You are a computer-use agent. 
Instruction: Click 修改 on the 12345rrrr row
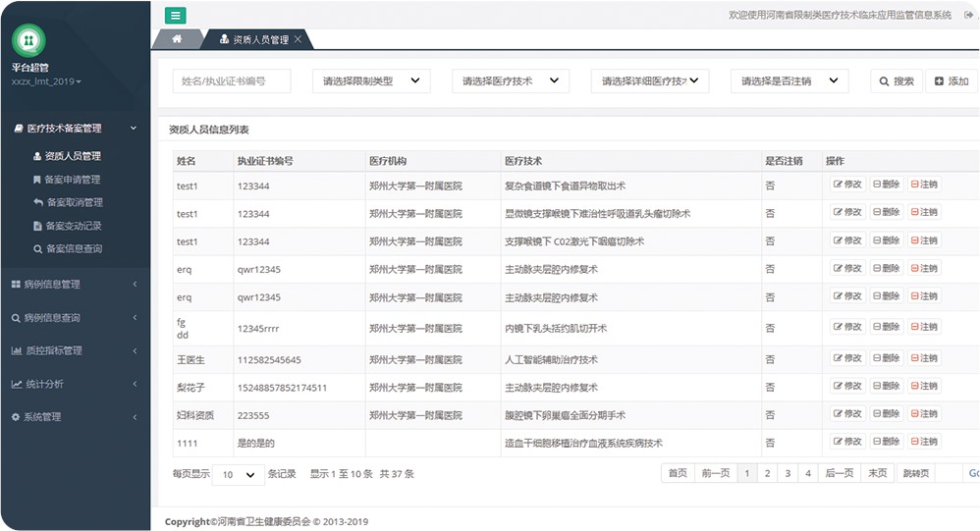[847, 327]
